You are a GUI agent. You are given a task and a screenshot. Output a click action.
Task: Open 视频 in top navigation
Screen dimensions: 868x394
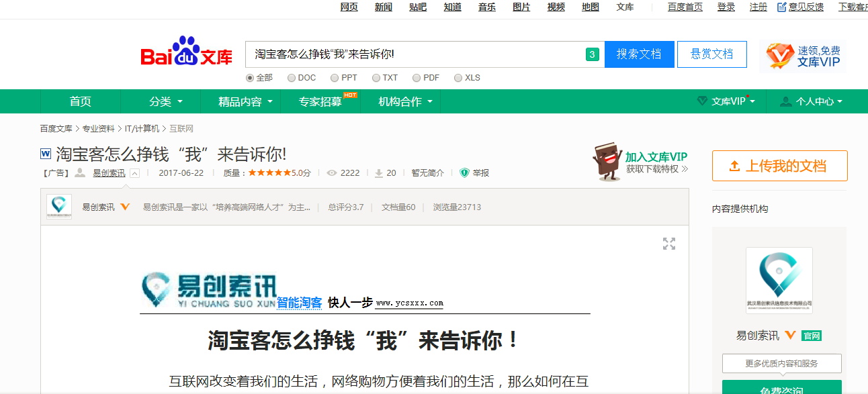(x=556, y=7)
